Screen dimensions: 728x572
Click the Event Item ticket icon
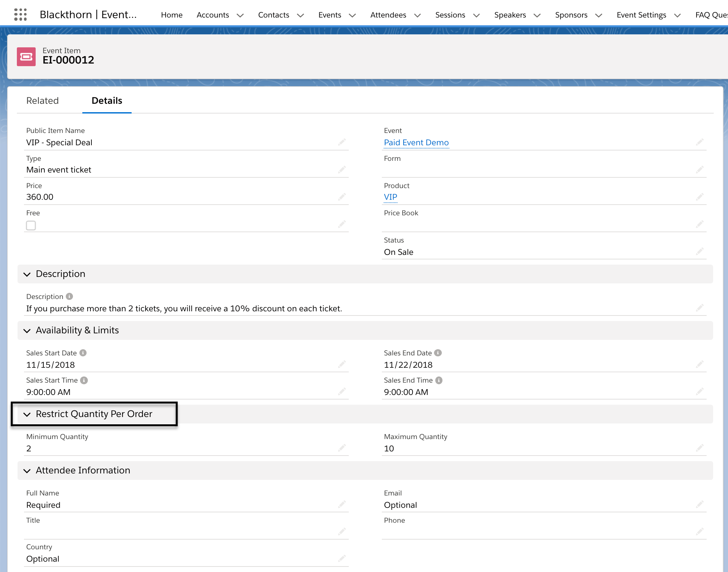click(x=26, y=57)
